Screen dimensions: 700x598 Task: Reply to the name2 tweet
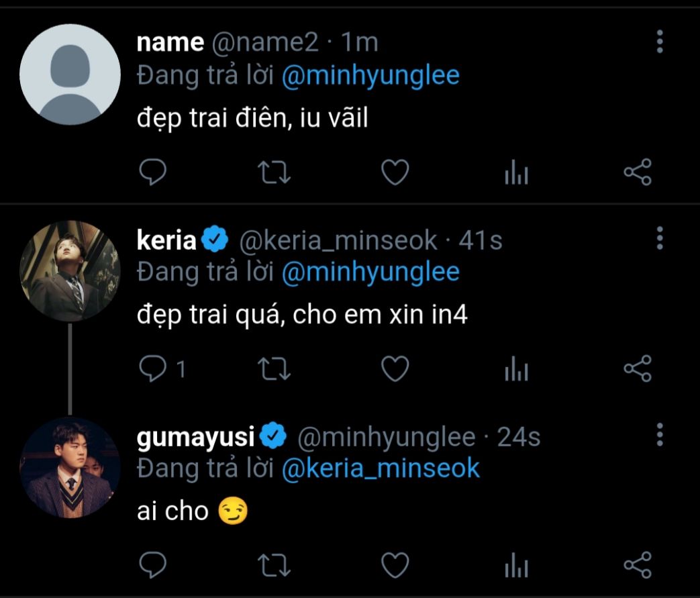(152, 172)
